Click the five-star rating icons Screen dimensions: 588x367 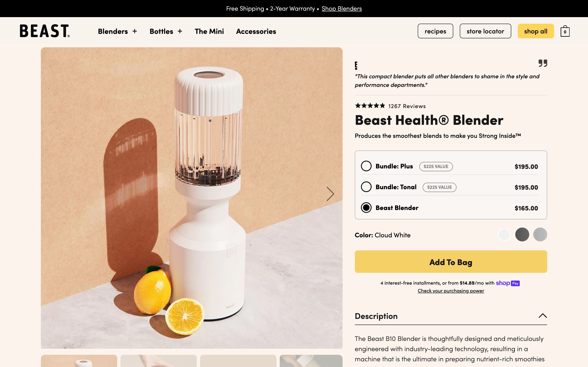(370, 106)
